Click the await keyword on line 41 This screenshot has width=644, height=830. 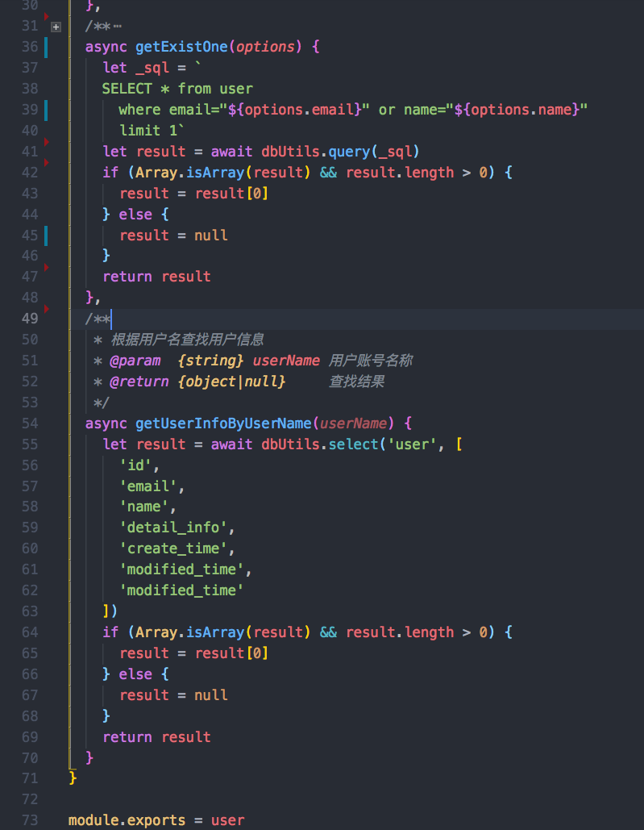231,152
